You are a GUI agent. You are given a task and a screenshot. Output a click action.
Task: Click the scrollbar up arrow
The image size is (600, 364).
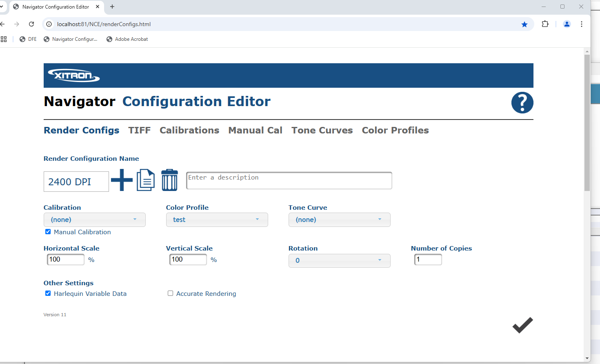tap(587, 51)
